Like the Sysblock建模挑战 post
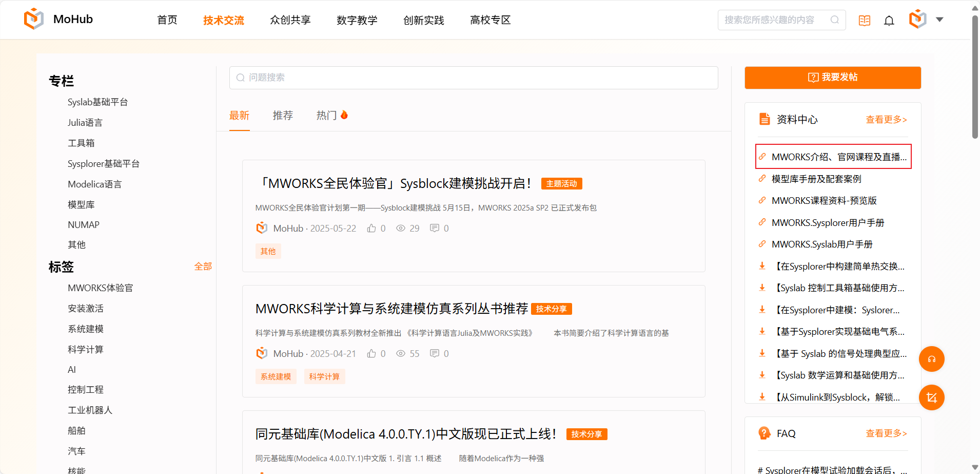This screenshot has width=980, height=474. (x=371, y=228)
